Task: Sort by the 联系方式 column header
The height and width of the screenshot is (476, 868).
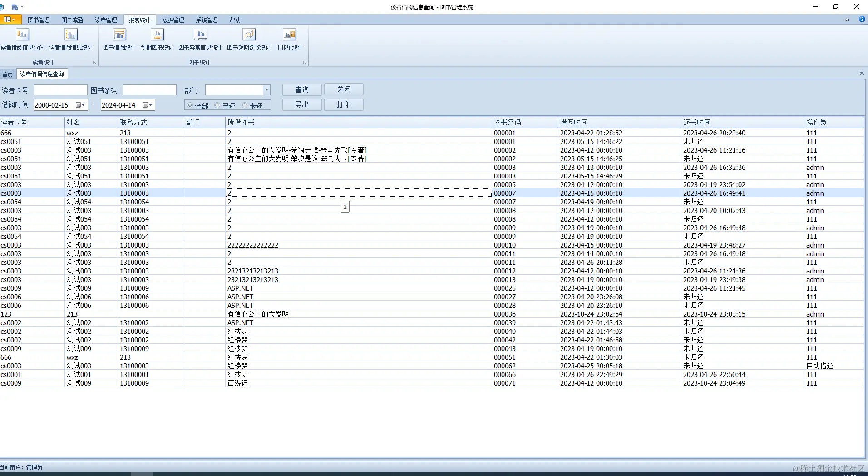Action: [x=151, y=122]
